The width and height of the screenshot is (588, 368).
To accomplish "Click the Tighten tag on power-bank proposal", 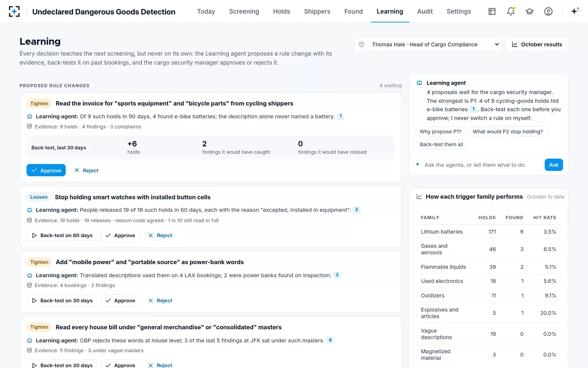I will pyautogui.click(x=39, y=262).
